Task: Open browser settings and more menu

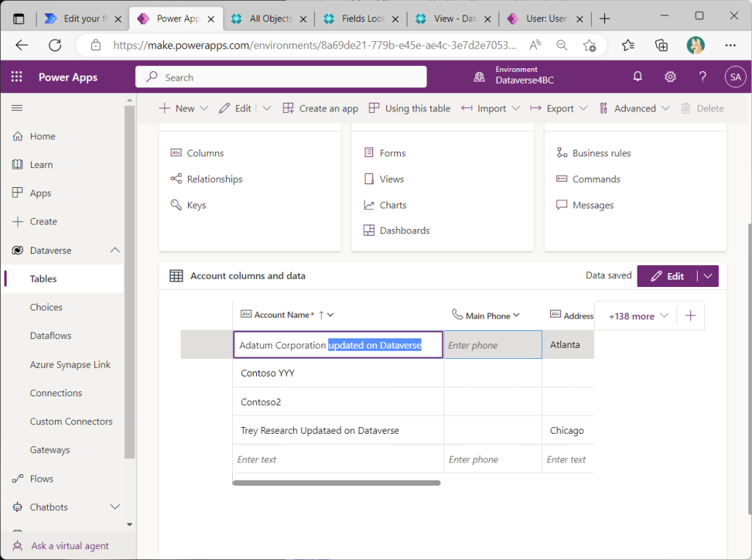Action: [x=730, y=45]
